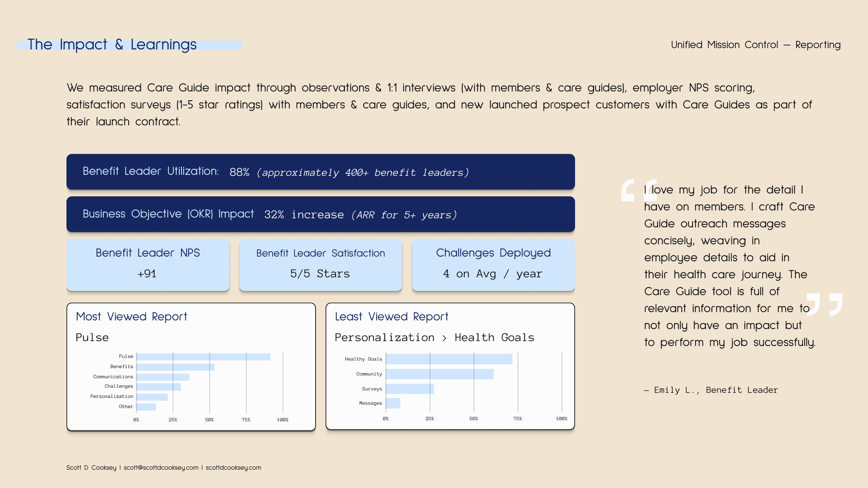Click the Benefits bar in Most Viewed chart

point(175,367)
